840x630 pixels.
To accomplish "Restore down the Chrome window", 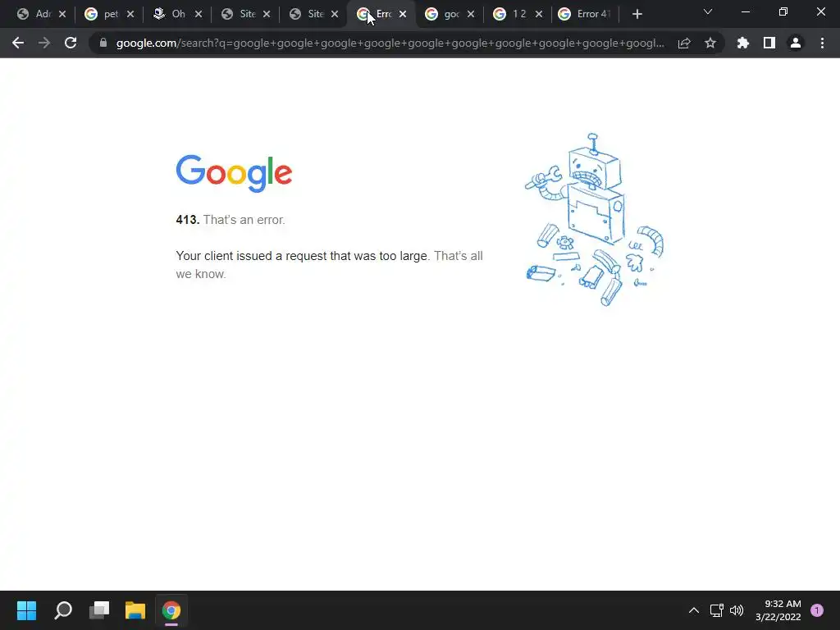I will click(783, 11).
